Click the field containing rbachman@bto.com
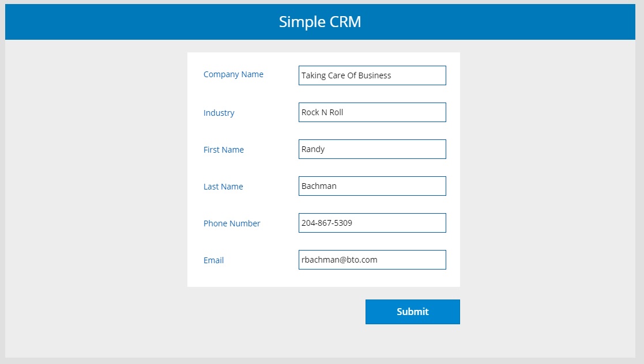644x364 pixels. coord(372,260)
